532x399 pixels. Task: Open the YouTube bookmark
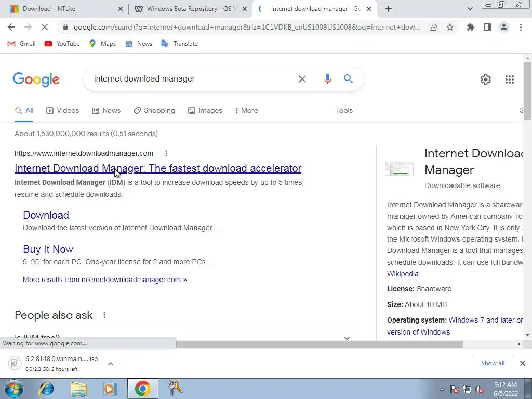[62, 44]
